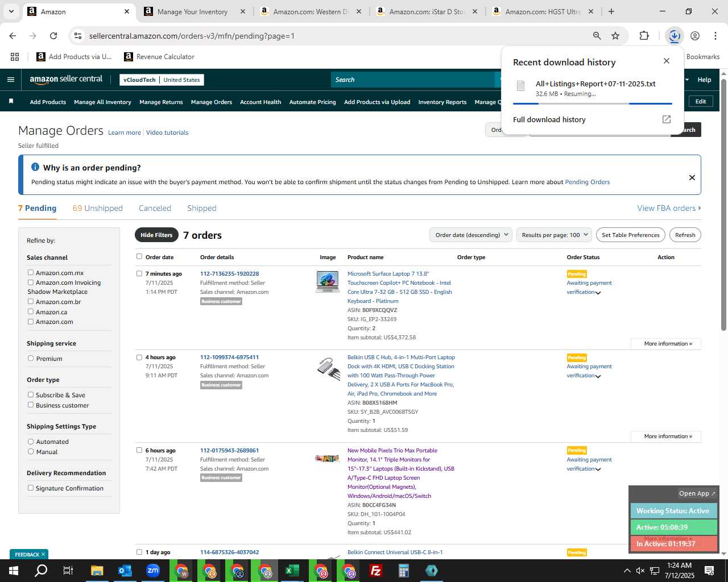
Task: Check the Amazon.ca filter
Action: point(31,311)
